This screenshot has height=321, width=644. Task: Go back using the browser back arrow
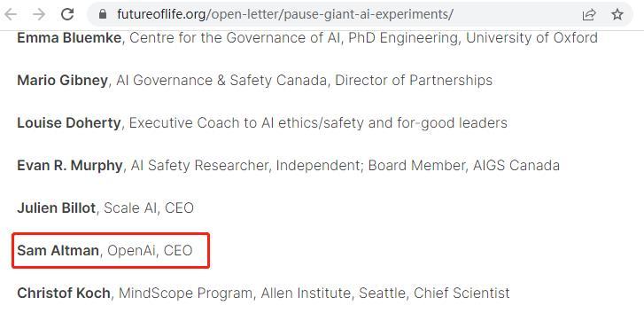[12, 14]
